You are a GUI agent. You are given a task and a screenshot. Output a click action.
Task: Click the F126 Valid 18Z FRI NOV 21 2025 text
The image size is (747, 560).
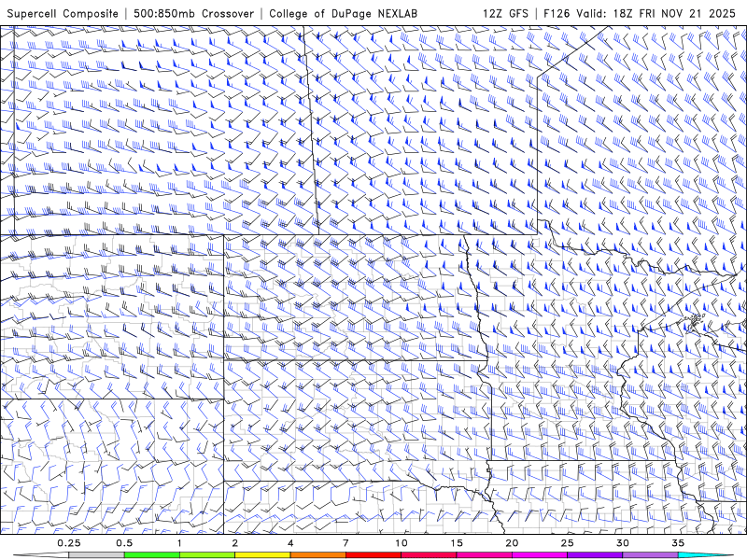coord(640,13)
